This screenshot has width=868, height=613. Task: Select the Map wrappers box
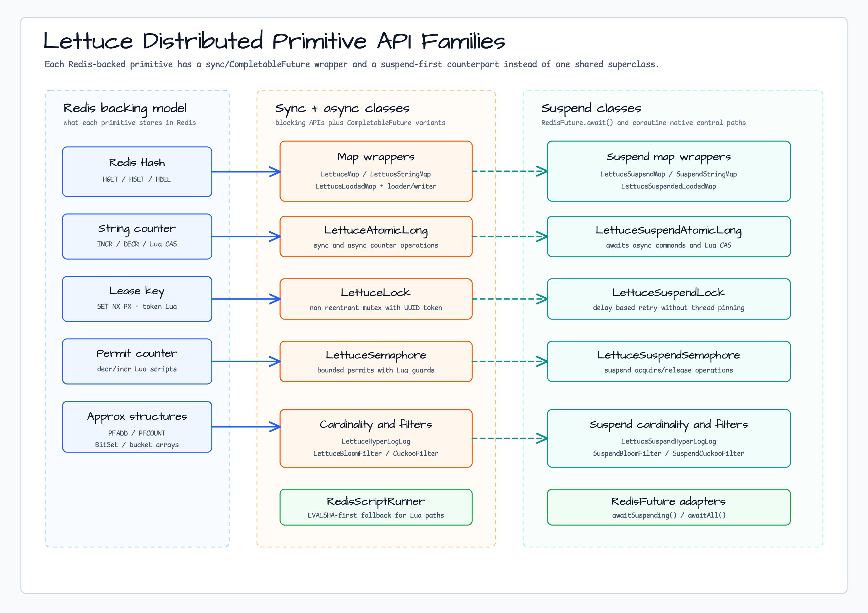376,171
